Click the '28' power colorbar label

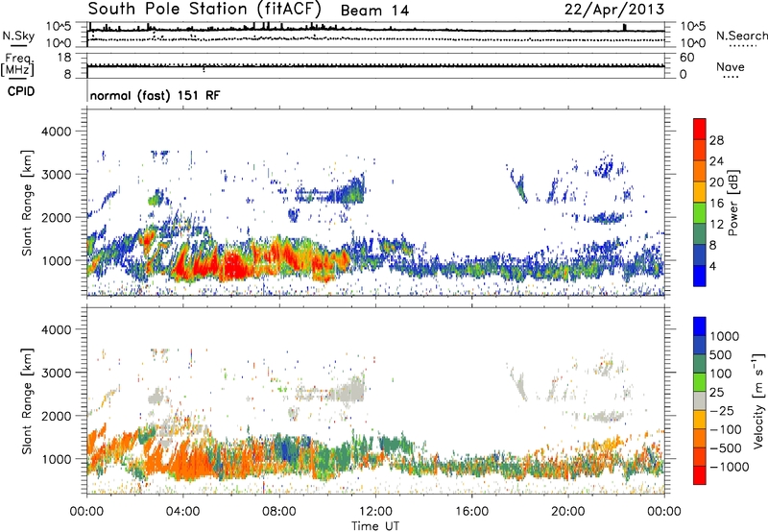tap(716, 140)
